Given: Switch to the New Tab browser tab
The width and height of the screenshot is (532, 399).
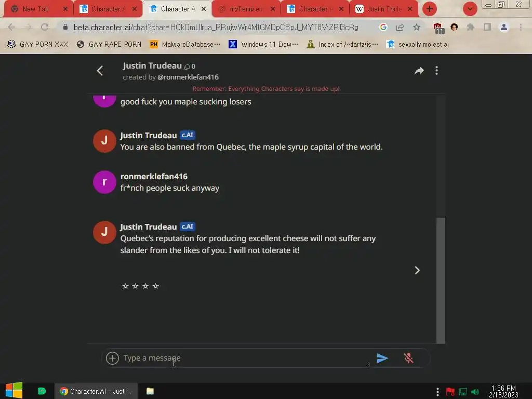Looking at the screenshot, I should pyautogui.click(x=36, y=9).
